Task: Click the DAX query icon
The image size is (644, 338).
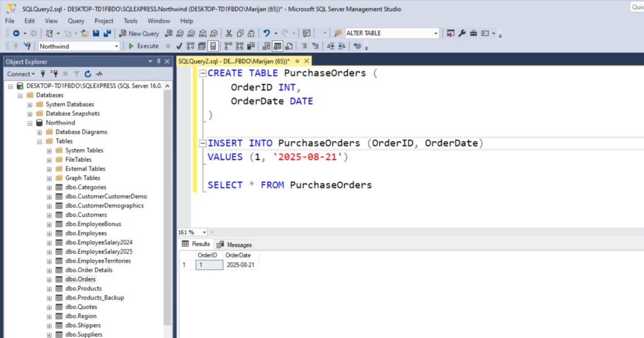Action: click(214, 33)
